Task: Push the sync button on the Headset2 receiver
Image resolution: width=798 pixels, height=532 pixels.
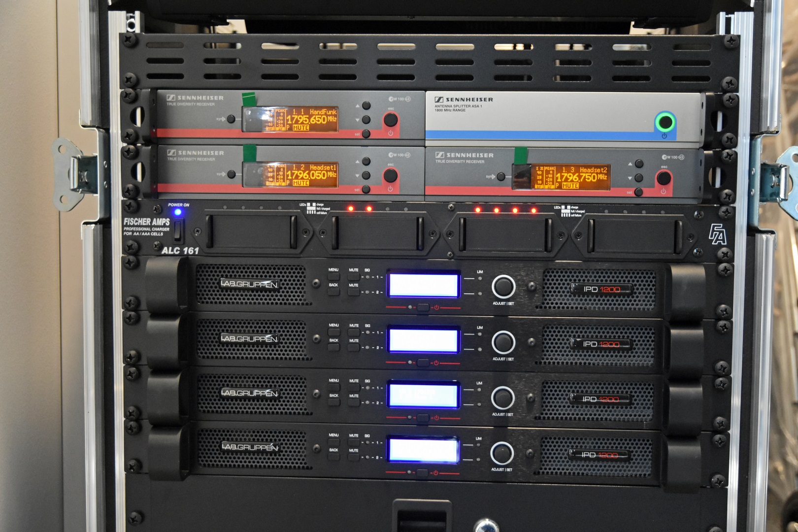Action: click(501, 176)
